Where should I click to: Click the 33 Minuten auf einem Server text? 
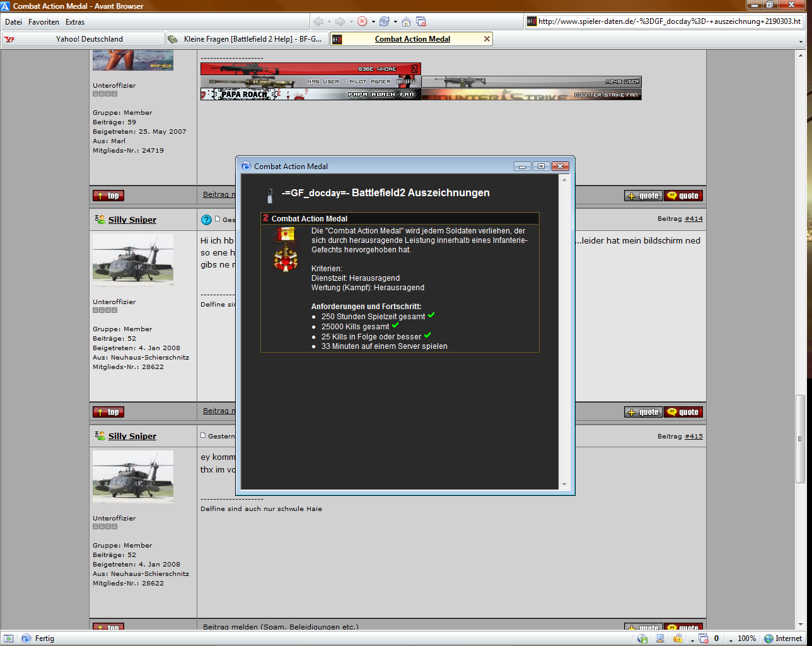tap(385, 346)
